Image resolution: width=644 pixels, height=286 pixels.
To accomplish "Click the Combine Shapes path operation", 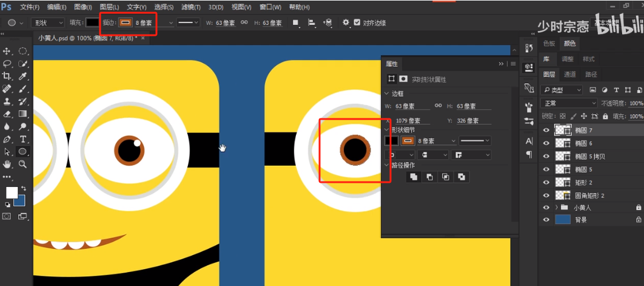I will [414, 177].
